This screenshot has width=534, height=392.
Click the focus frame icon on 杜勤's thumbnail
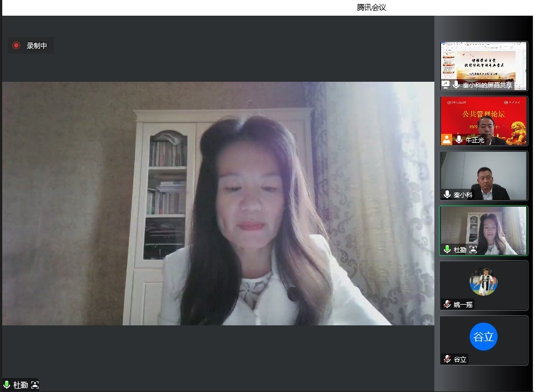tap(473, 250)
